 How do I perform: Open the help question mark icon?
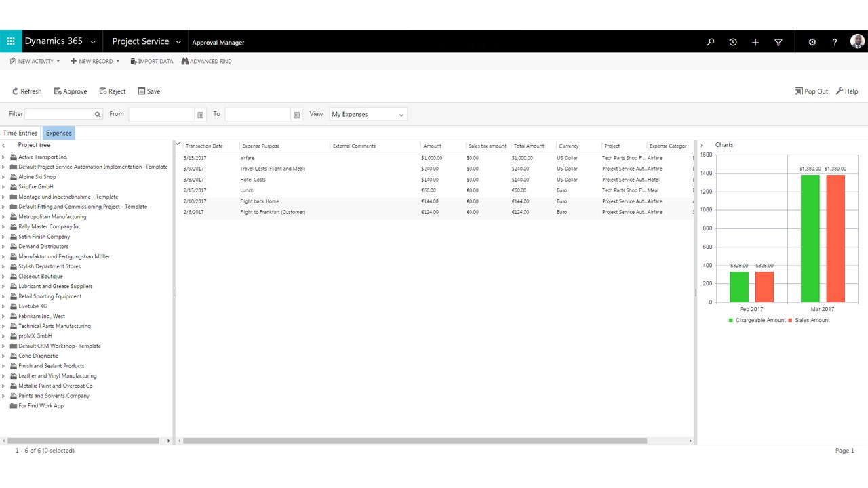coord(835,42)
